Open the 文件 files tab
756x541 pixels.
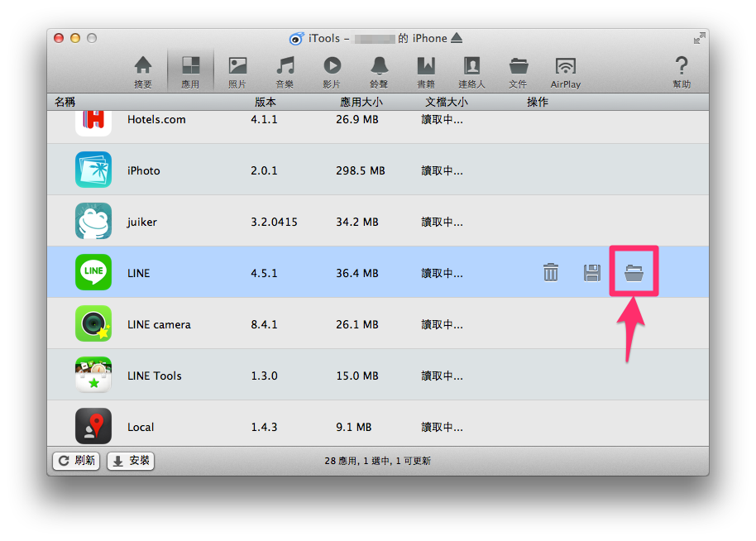(x=519, y=72)
